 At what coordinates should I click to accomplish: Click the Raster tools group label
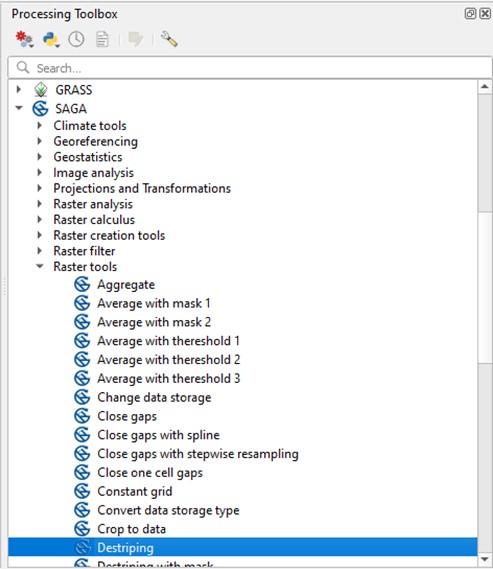click(85, 267)
